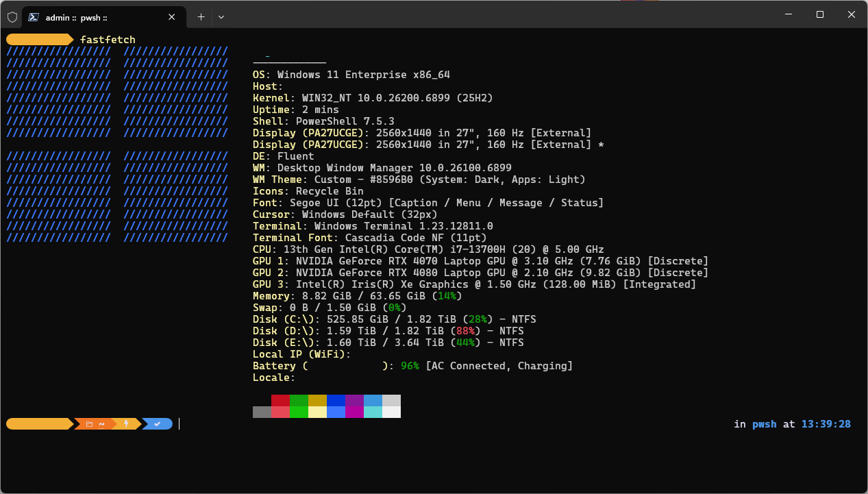
Task: Minimize the Windows Terminal window
Action: 788,14
